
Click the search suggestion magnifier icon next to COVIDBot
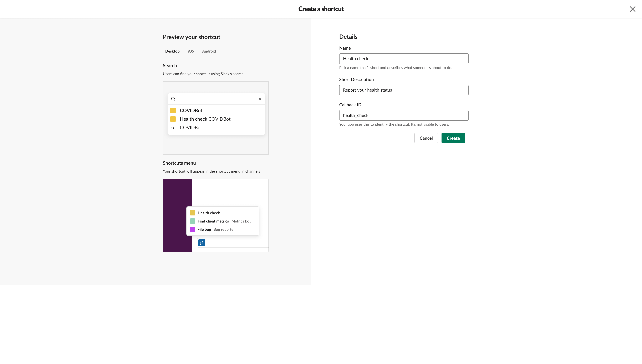(173, 128)
